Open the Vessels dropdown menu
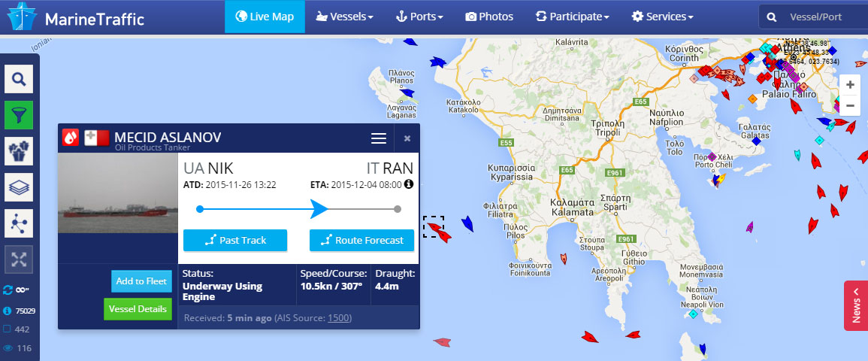This screenshot has width=868, height=361. point(343,17)
